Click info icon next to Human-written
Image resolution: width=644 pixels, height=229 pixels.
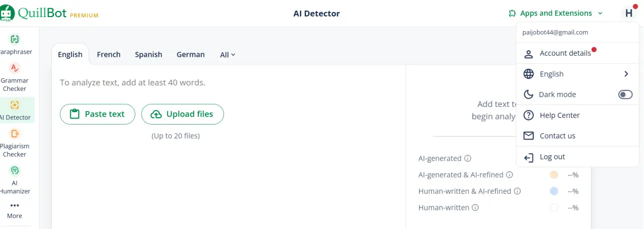click(475, 207)
